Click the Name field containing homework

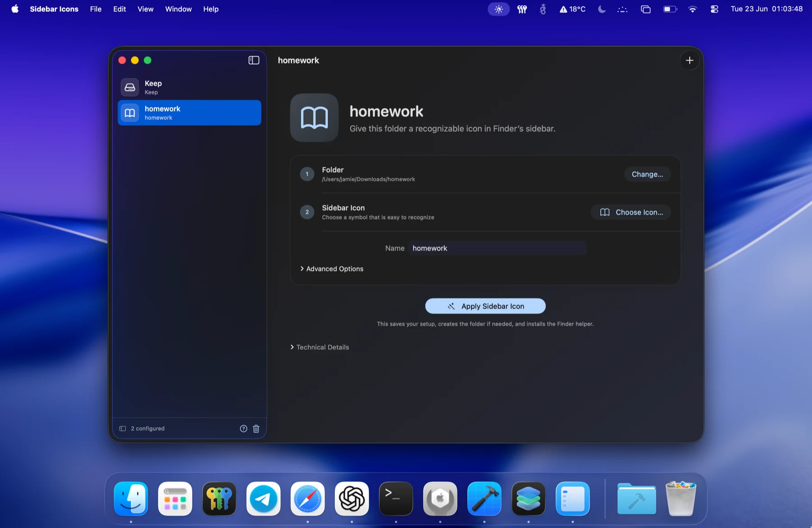498,248
